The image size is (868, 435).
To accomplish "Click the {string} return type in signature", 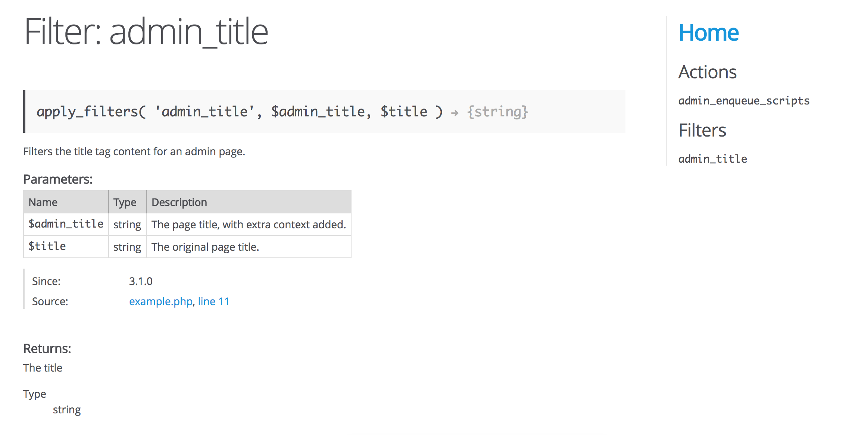I will coord(498,112).
